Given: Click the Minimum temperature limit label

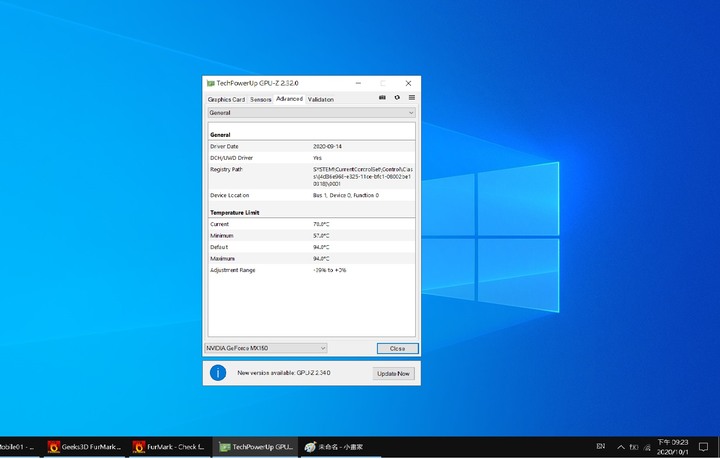Looking at the screenshot, I should coord(222,236).
